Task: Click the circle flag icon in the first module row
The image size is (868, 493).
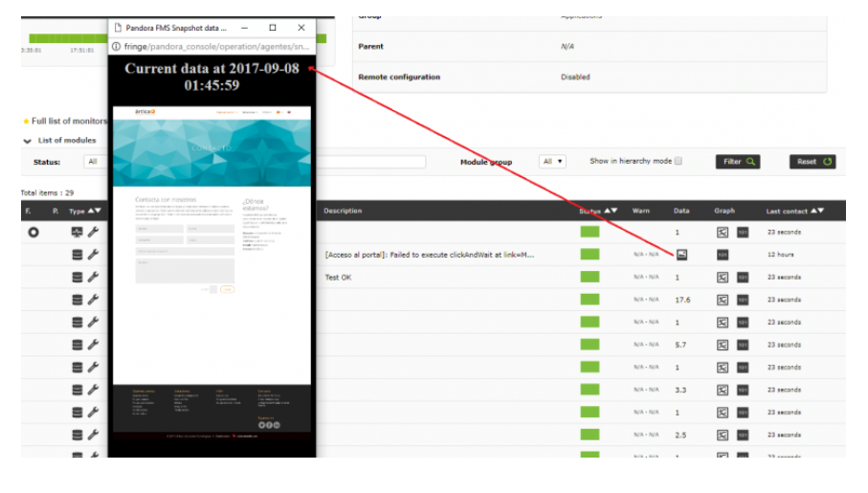Action: (x=33, y=232)
